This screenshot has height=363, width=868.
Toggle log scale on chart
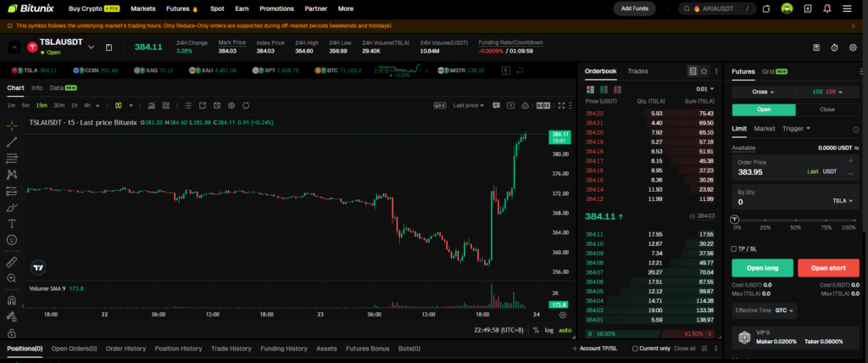click(x=548, y=330)
